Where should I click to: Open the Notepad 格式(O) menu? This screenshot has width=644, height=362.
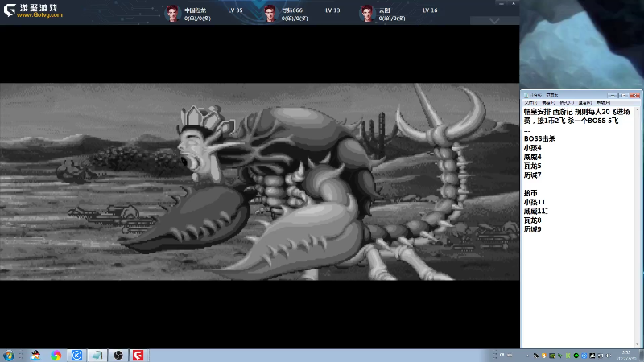(567, 103)
